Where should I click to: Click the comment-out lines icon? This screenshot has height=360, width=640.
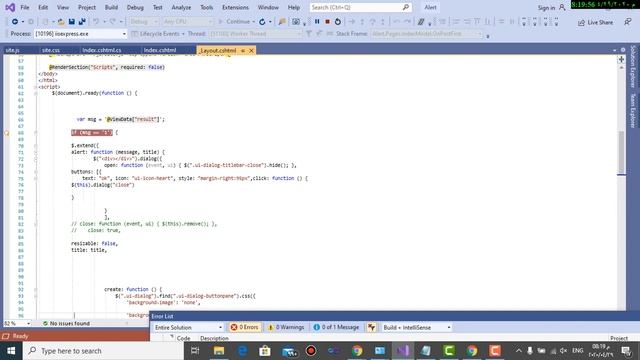coord(421,22)
